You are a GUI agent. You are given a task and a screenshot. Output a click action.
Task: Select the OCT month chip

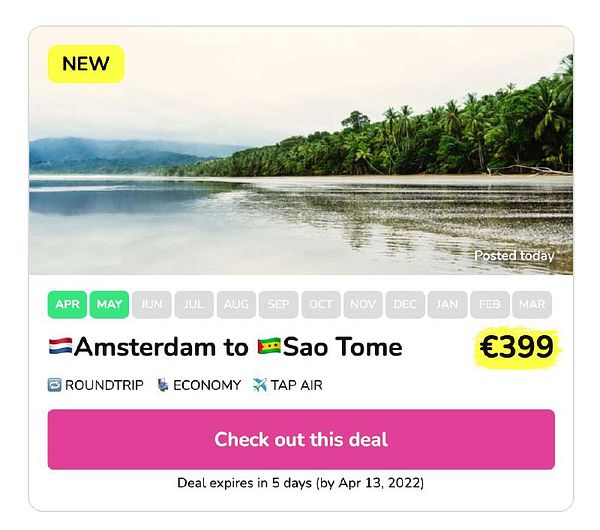(320, 304)
